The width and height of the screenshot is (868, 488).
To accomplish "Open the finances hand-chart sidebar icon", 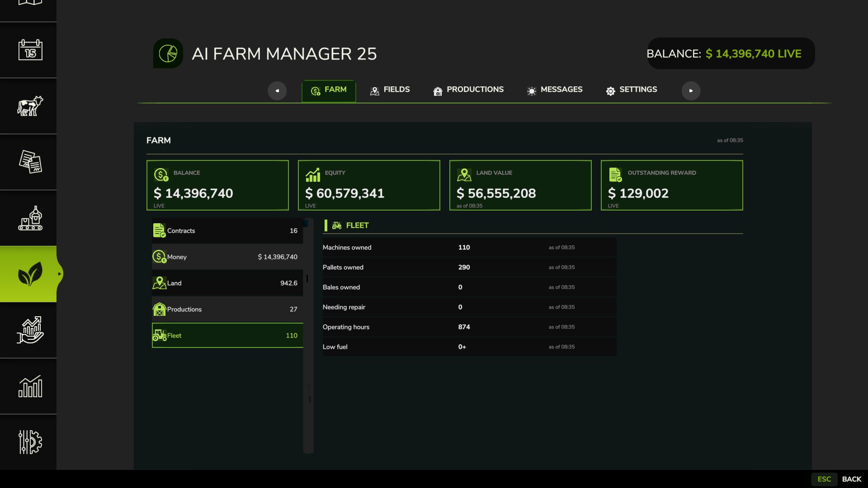I will [30, 330].
